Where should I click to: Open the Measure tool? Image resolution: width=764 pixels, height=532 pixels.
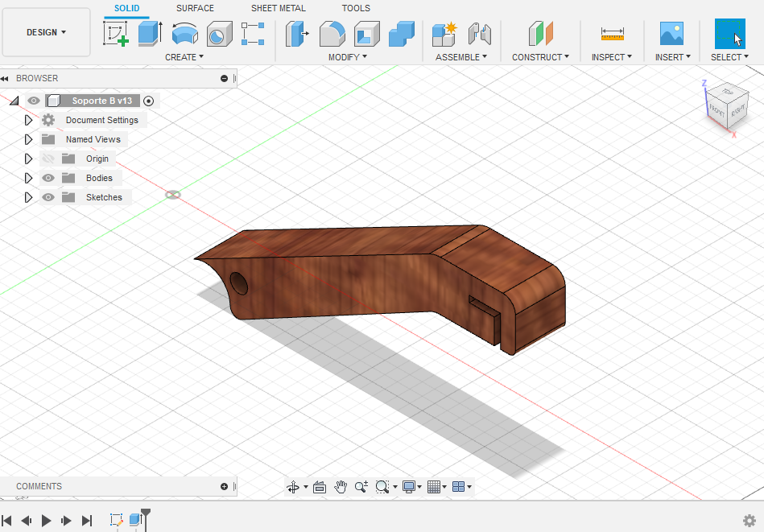612,34
